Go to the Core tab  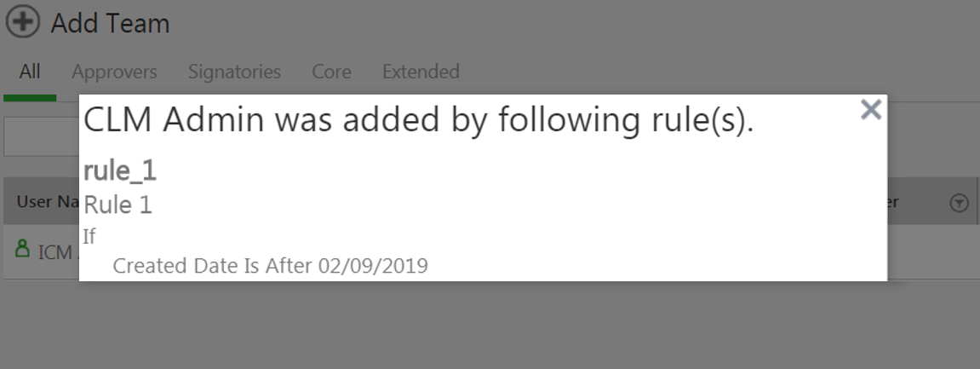point(331,72)
